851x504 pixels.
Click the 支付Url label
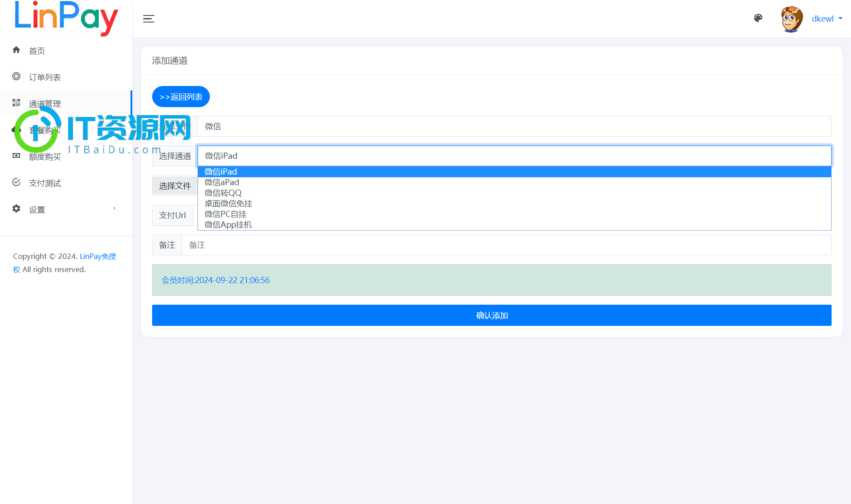pos(172,215)
